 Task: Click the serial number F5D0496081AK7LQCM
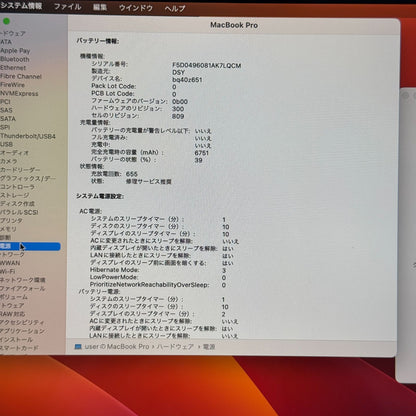[207, 65]
